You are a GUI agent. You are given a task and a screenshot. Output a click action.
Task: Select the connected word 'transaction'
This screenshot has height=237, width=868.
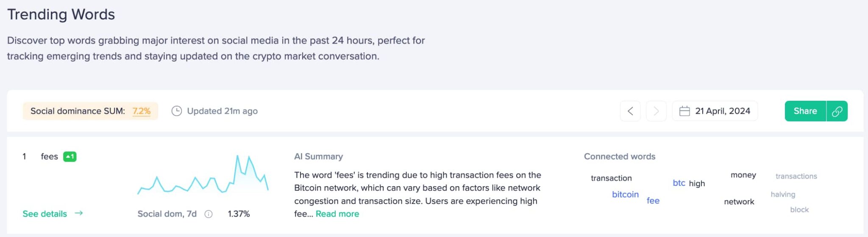611,178
